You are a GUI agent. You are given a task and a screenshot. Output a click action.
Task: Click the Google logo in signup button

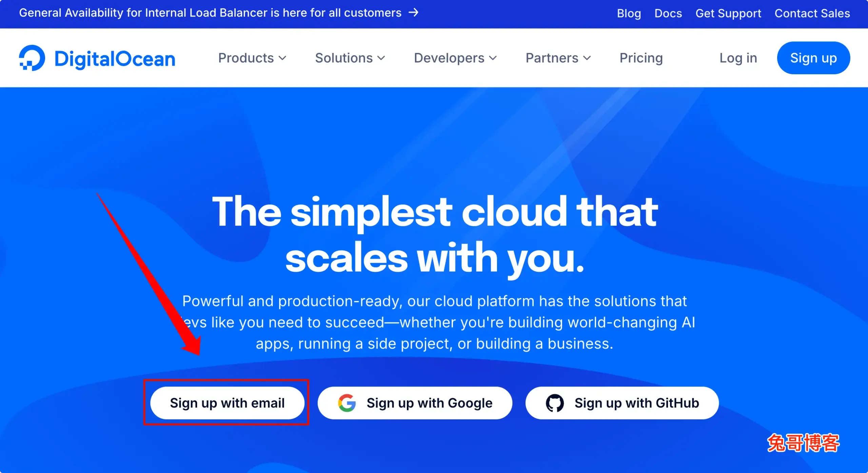[x=347, y=403]
